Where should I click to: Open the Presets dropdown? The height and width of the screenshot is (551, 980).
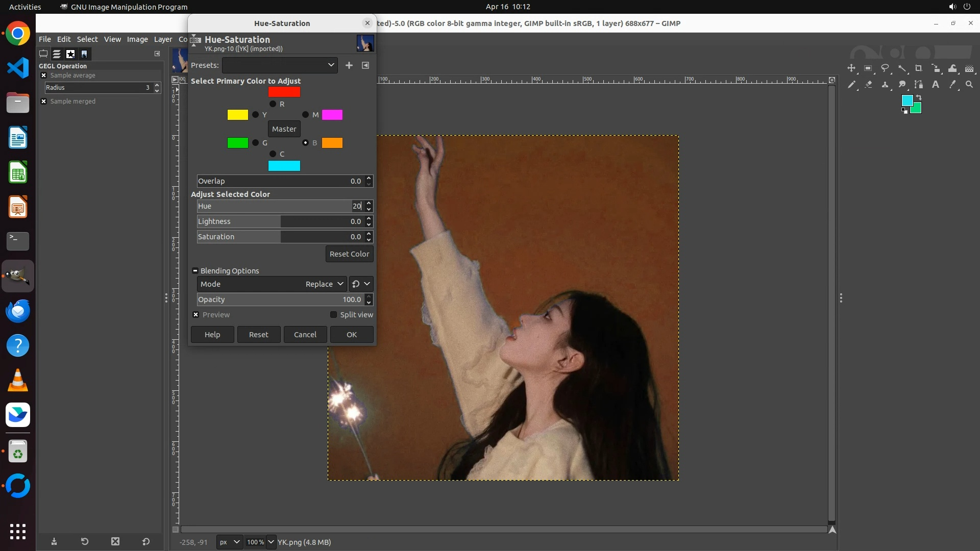point(280,65)
